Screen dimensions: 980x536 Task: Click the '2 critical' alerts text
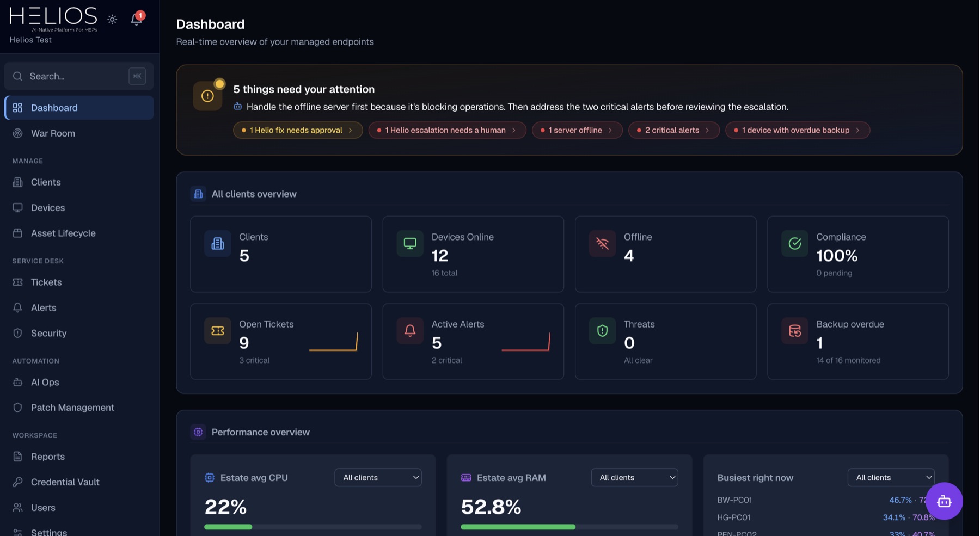coord(446,360)
